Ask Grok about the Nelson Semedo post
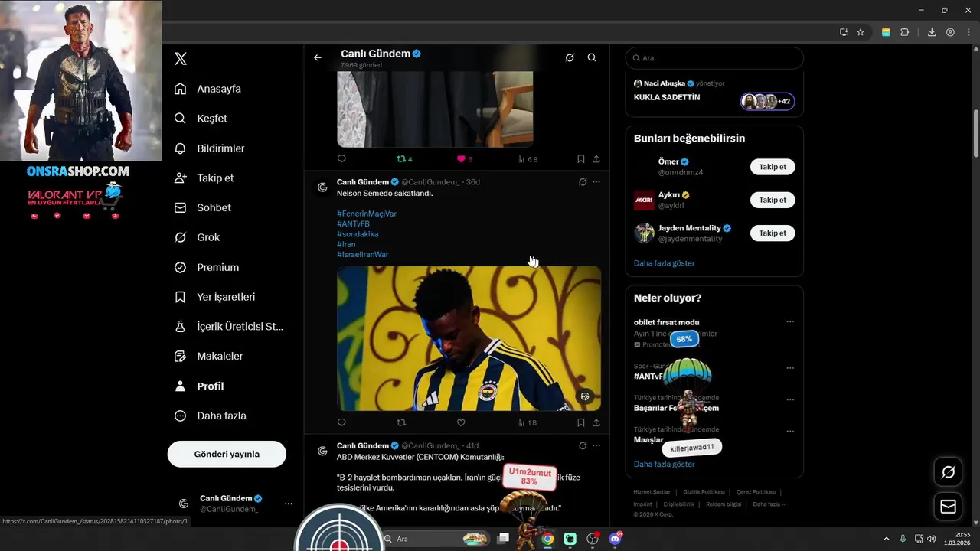Image resolution: width=980 pixels, height=551 pixels. (583, 182)
